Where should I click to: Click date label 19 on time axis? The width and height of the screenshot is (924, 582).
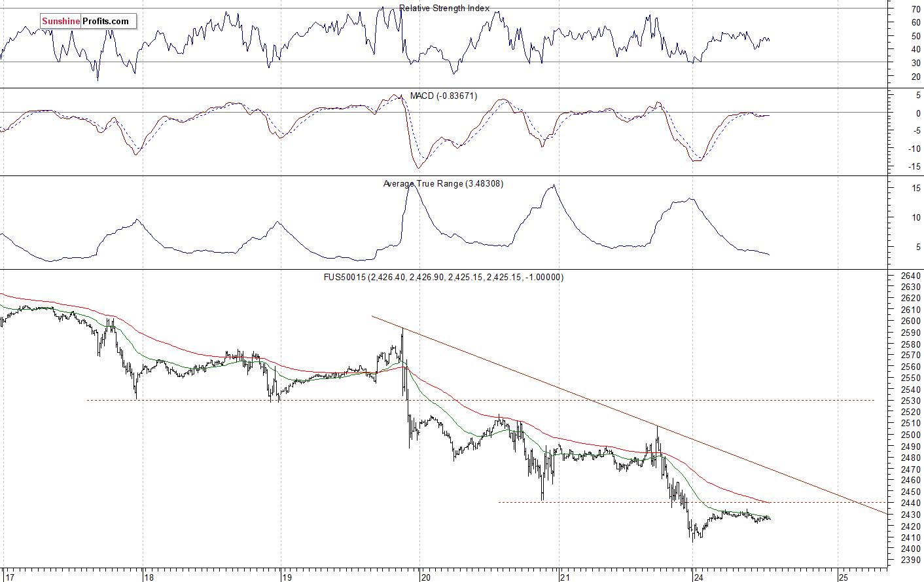click(x=287, y=577)
